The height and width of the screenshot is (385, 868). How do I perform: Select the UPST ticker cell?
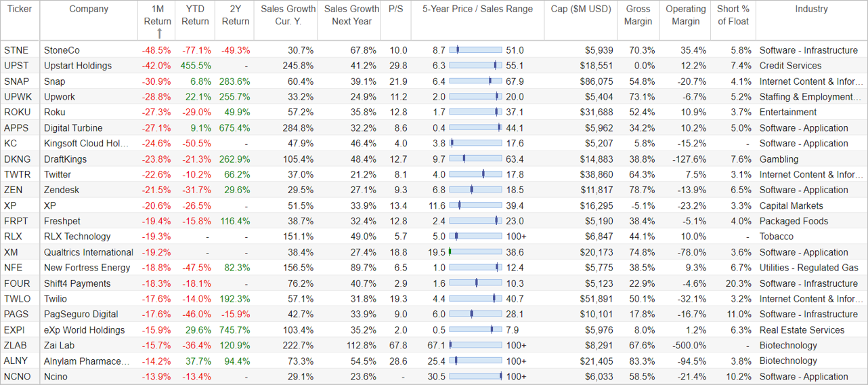(17, 66)
